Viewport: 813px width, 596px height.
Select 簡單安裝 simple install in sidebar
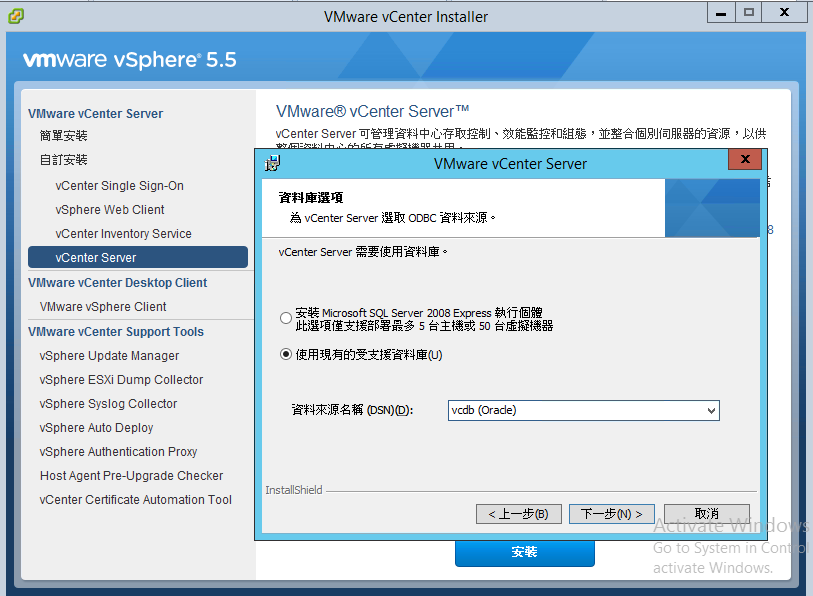[x=63, y=136]
